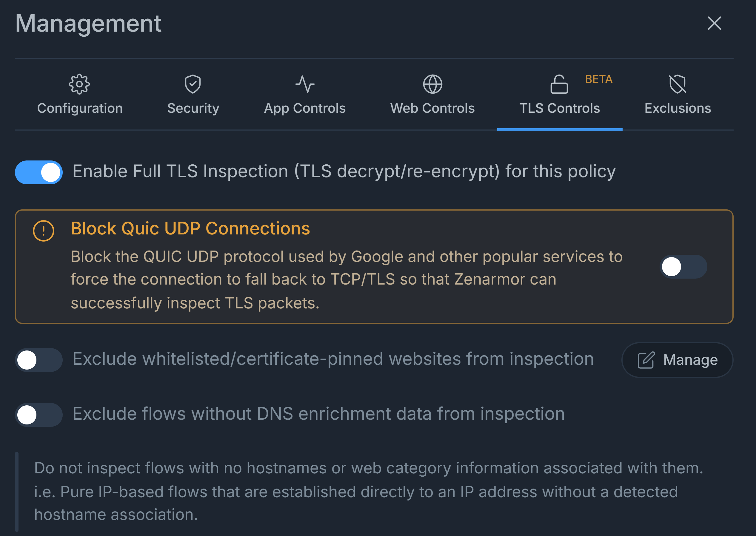
Task: Click the warning icon beside Block Quic
Action: [44, 231]
